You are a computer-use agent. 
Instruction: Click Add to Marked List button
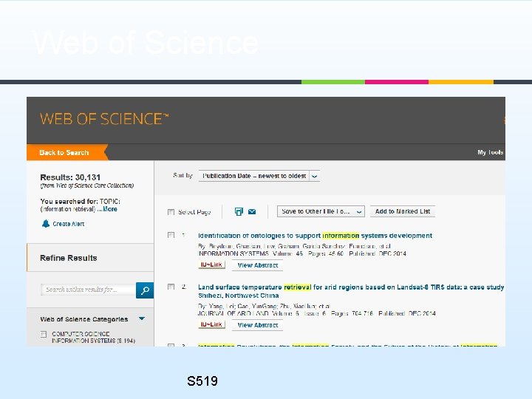403,211
